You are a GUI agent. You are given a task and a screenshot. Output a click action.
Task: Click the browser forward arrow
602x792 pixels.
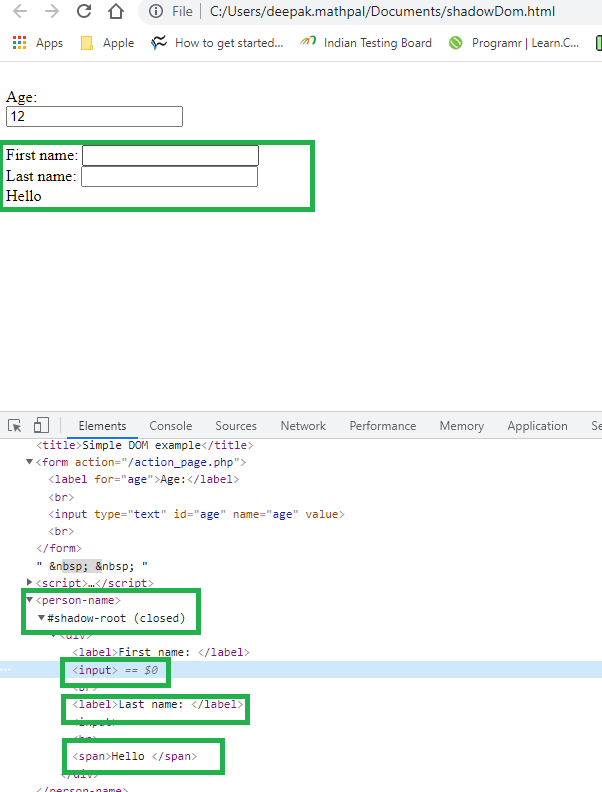tap(52, 11)
